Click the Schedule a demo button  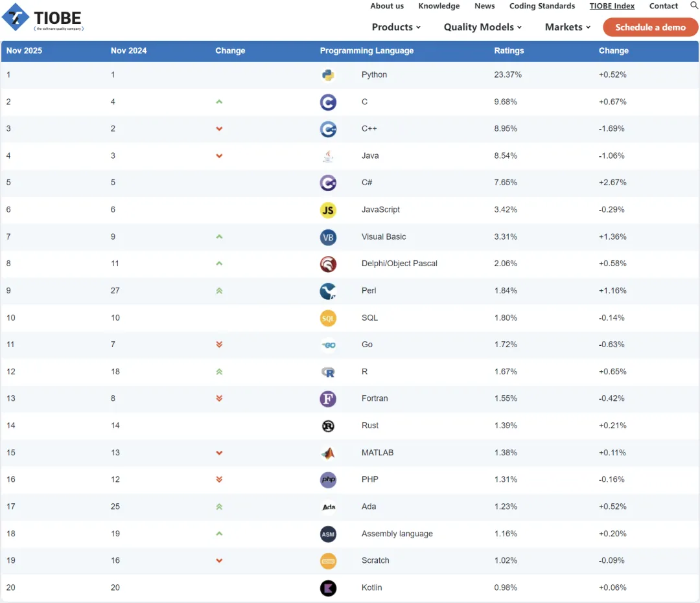click(650, 27)
